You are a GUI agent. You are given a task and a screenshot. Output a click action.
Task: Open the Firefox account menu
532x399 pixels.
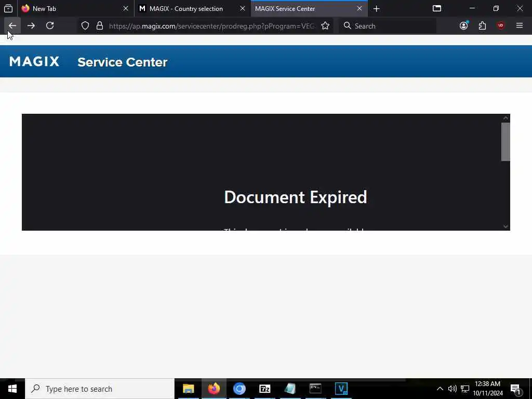464,26
